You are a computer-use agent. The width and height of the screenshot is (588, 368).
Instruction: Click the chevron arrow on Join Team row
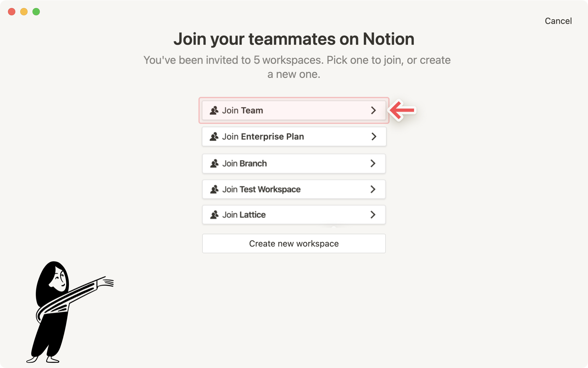[x=373, y=110]
